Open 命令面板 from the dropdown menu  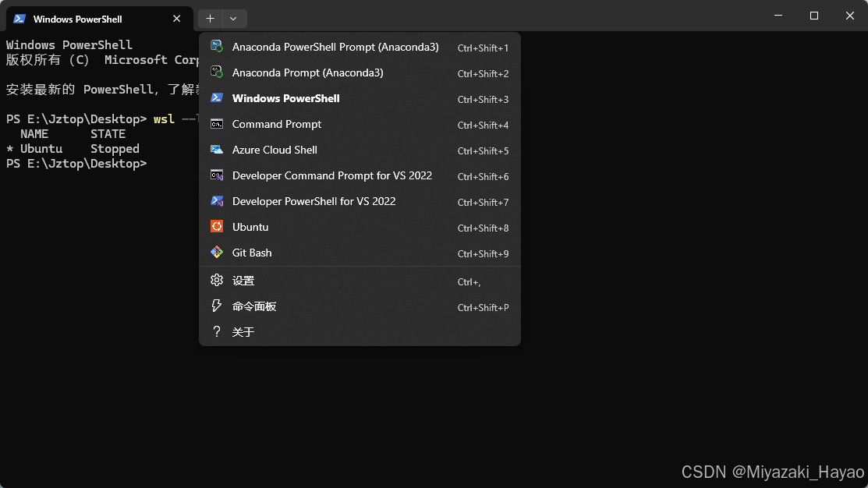click(254, 306)
